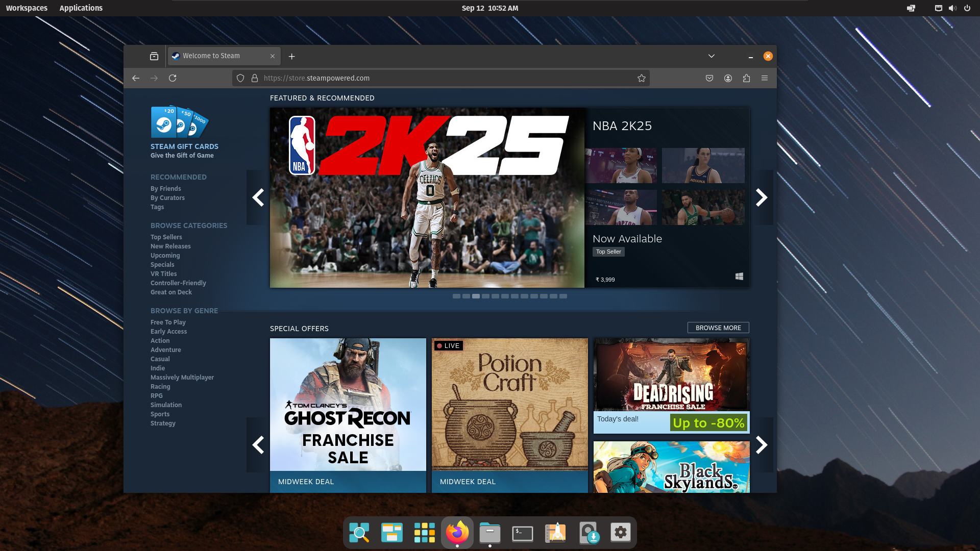Click the system settings gear icon
Screen dimensions: 980x551
point(620,532)
